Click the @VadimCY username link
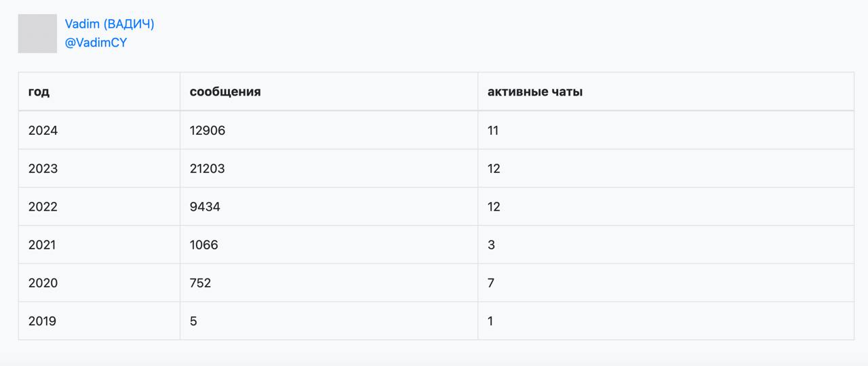Screen dimensions: 868x366 coord(96,43)
